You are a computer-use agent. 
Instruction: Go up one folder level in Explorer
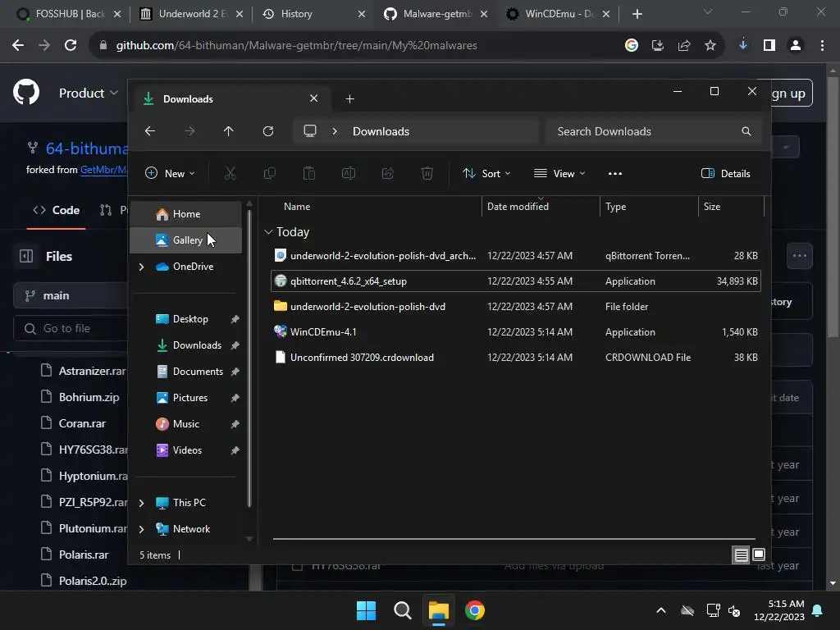point(228,131)
